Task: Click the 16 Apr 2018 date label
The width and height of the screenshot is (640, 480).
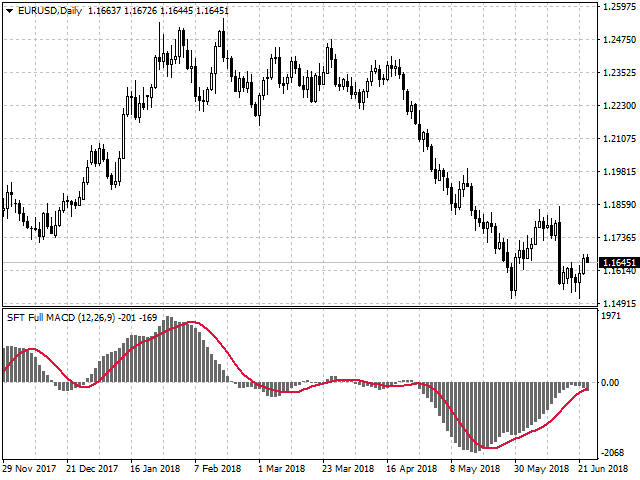Action: point(411,469)
